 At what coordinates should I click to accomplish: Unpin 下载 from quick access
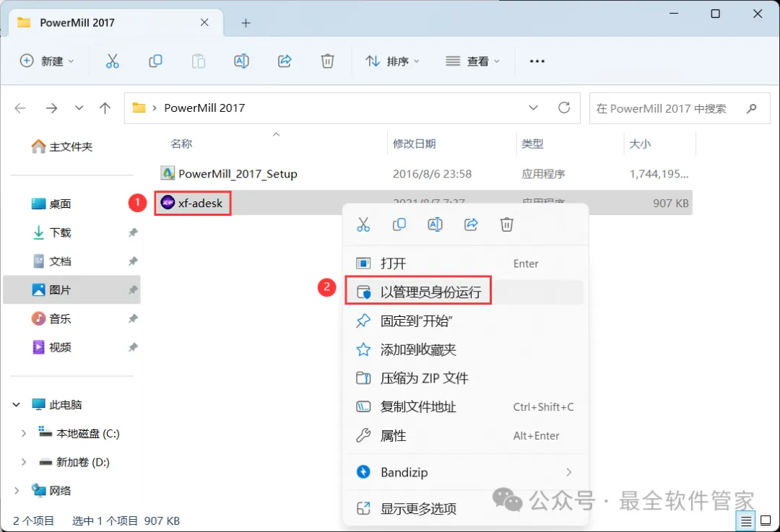(x=133, y=232)
